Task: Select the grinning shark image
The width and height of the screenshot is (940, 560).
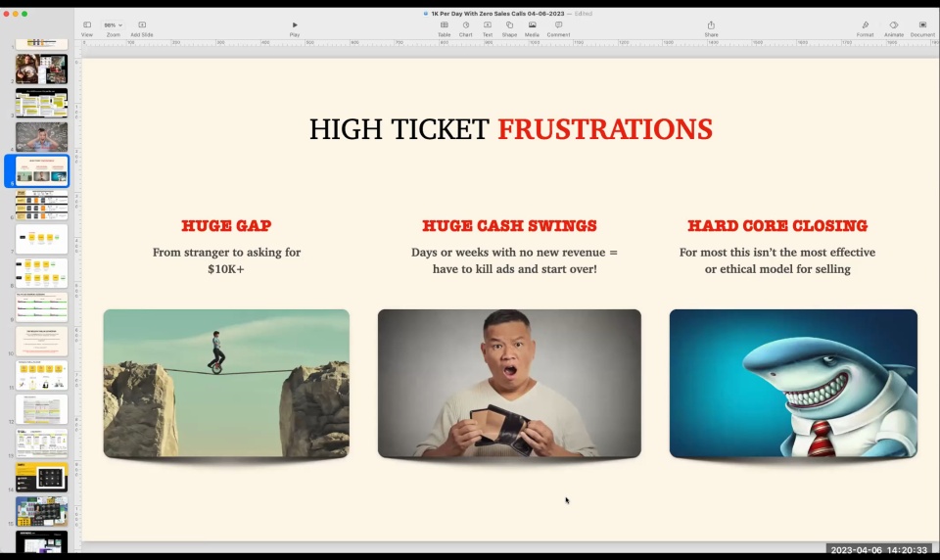Action: tap(793, 384)
